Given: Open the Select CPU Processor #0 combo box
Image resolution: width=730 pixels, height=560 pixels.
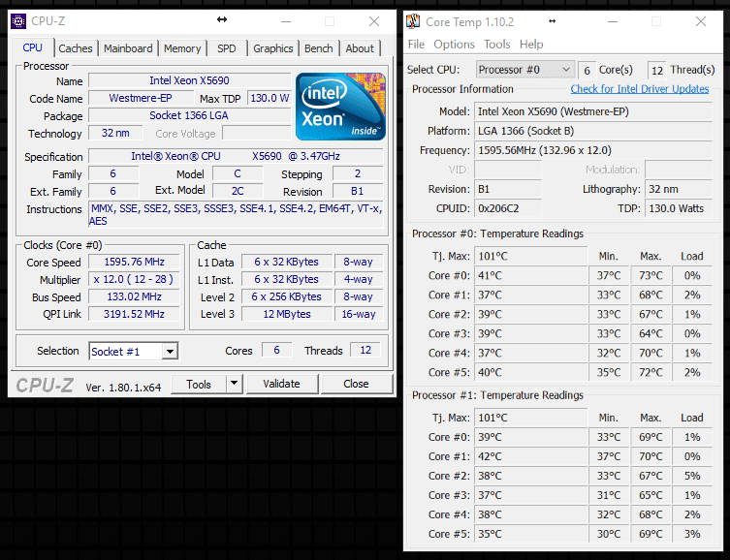Looking at the screenshot, I should (525, 70).
